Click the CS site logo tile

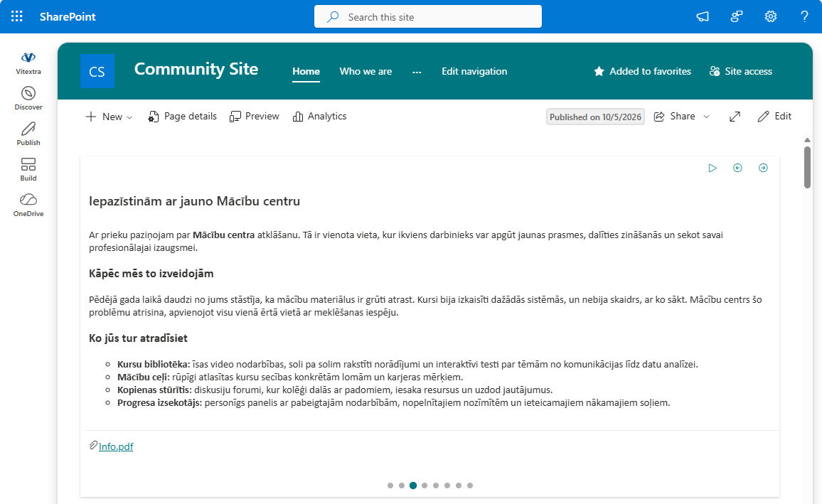tap(97, 71)
